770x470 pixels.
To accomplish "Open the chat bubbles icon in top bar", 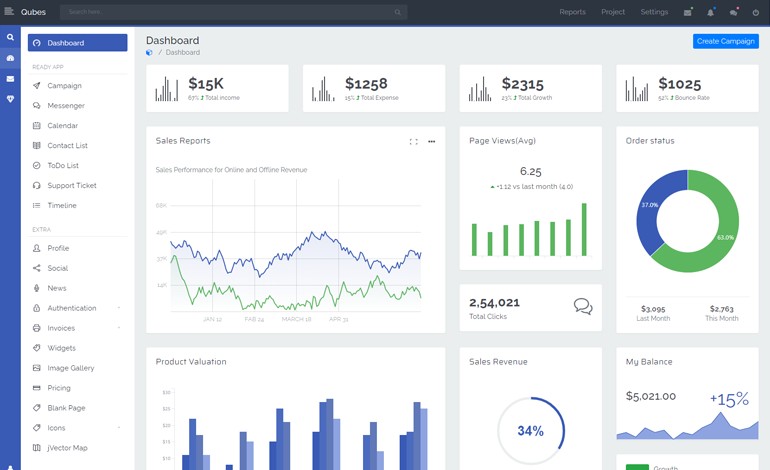I will coord(733,12).
